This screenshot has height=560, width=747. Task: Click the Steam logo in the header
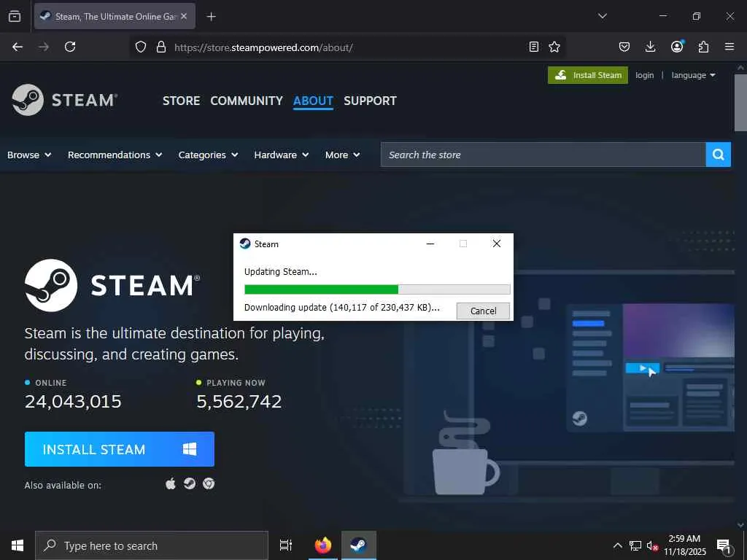tap(65, 100)
